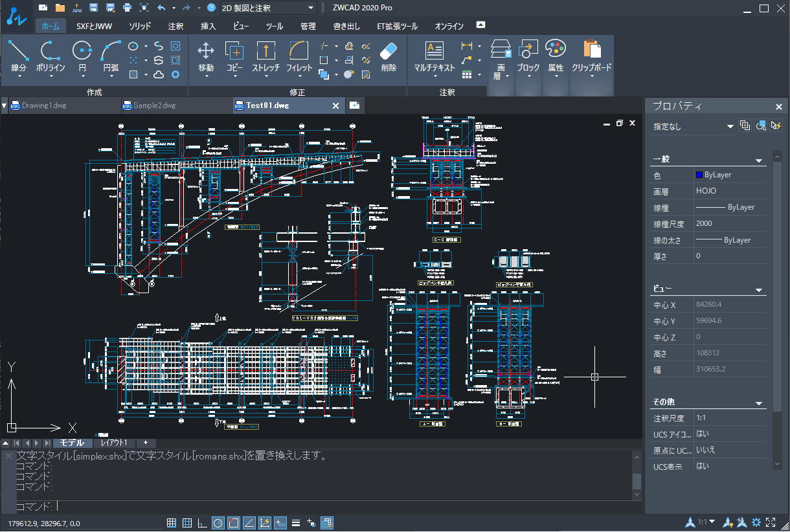Screen dimensions: 790x532
Task: Select the Line (線分) drawing tool
Action: coord(19,56)
